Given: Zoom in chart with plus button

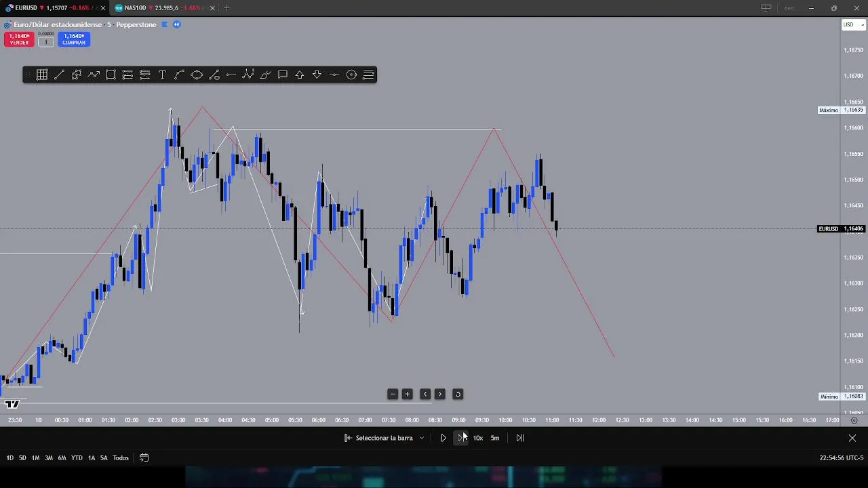Looking at the screenshot, I should [408, 394].
